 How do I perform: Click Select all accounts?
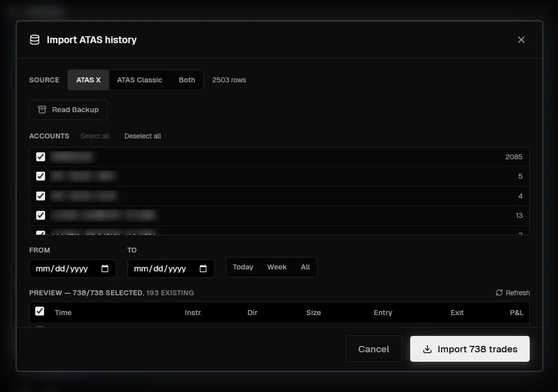tap(95, 136)
